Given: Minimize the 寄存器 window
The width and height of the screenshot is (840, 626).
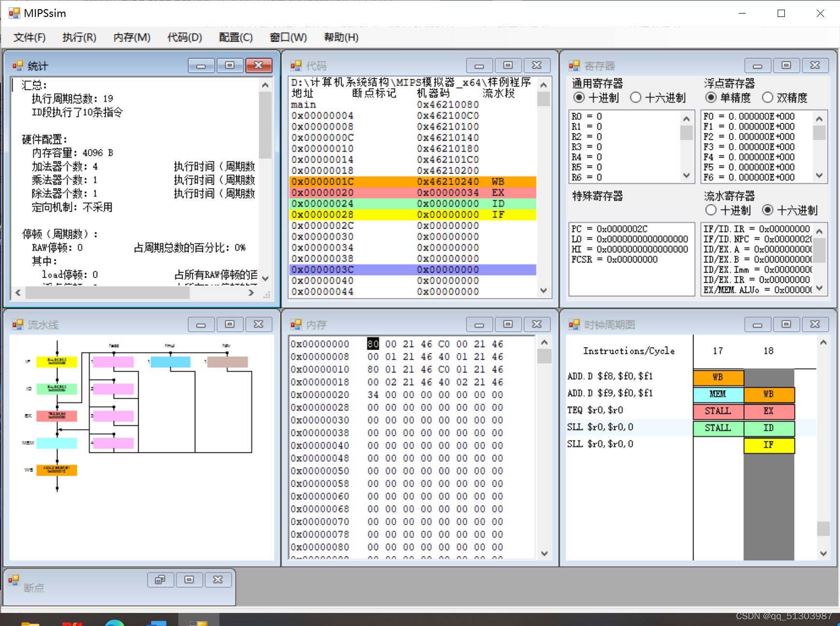Looking at the screenshot, I should [758, 65].
